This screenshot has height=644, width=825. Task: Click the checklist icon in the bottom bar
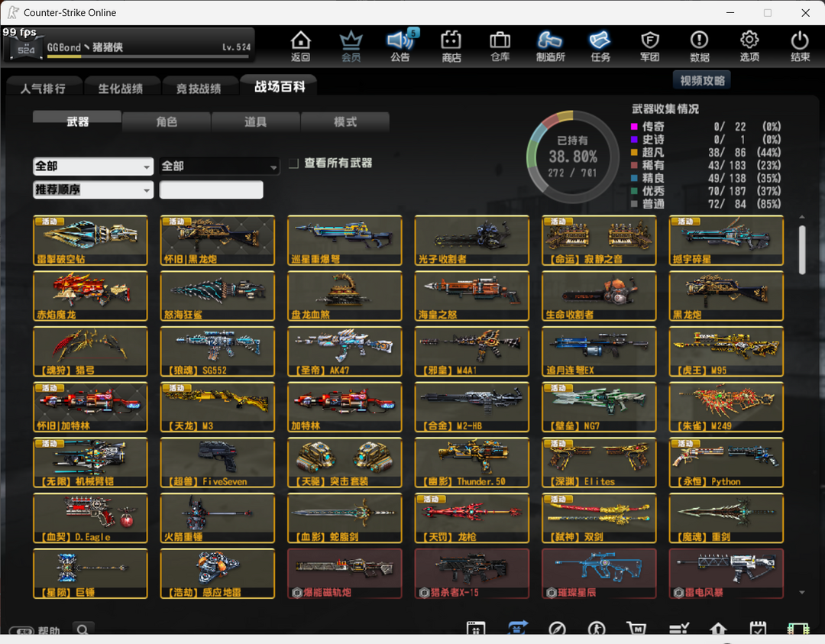pos(679,629)
